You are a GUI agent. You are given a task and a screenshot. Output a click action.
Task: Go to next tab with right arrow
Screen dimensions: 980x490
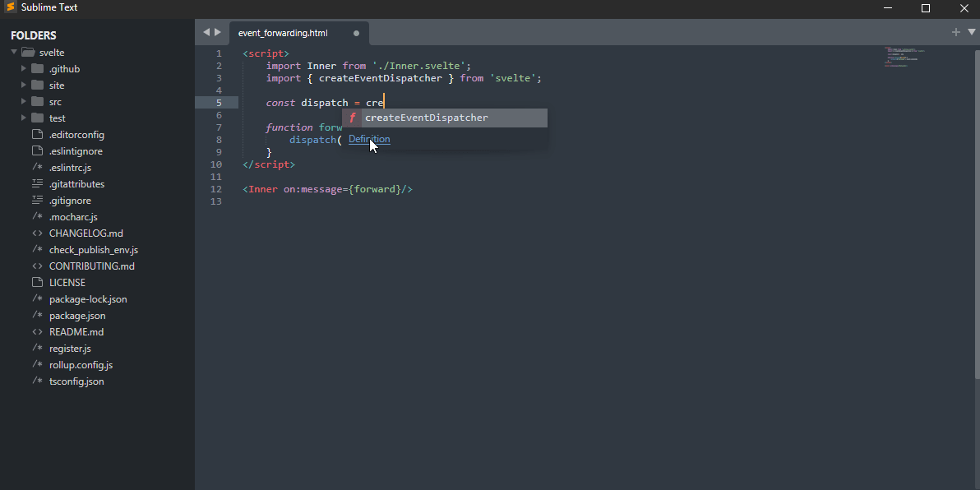click(218, 32)
